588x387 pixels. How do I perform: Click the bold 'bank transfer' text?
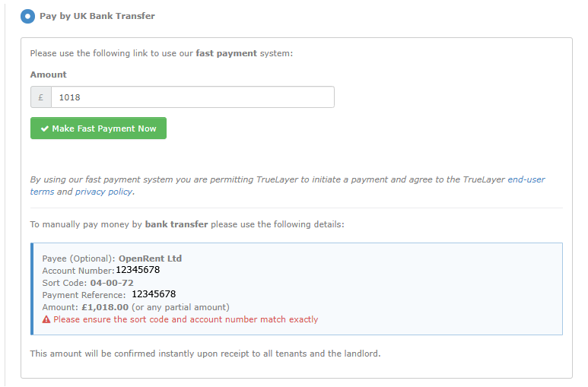click(176, 224)
